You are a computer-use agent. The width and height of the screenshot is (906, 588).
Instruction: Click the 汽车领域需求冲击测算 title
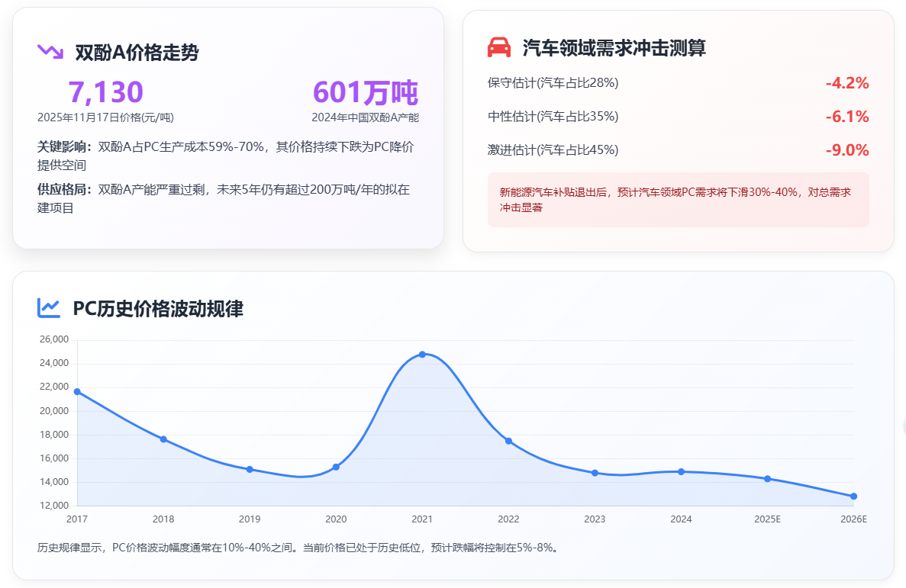(x=614, y=48)
